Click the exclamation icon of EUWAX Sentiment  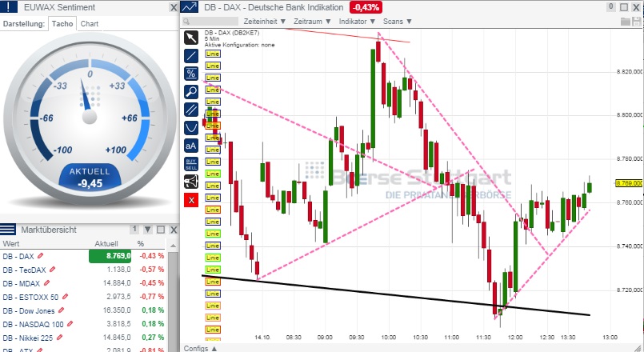pyautogui.click(x=9, y=7)
